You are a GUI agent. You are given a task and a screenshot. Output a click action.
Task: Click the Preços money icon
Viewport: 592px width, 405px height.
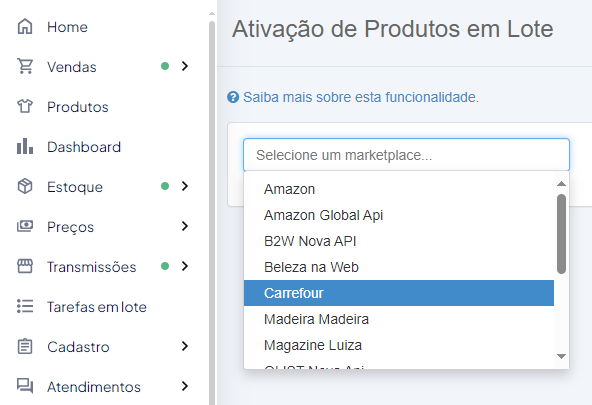pyautogui.click(x=25, y=226)
